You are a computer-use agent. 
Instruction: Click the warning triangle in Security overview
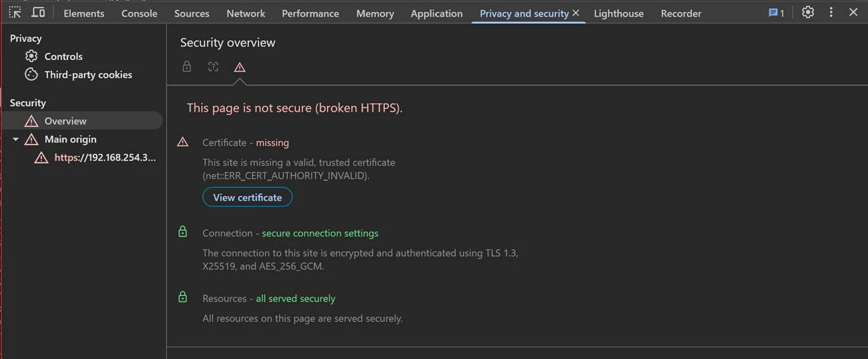[240, 67]
